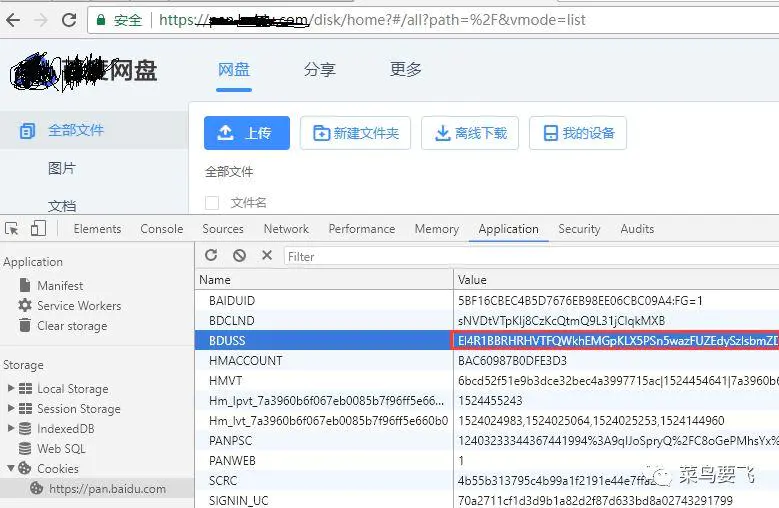Reload the page with the refresh icon

pos(69,20)
